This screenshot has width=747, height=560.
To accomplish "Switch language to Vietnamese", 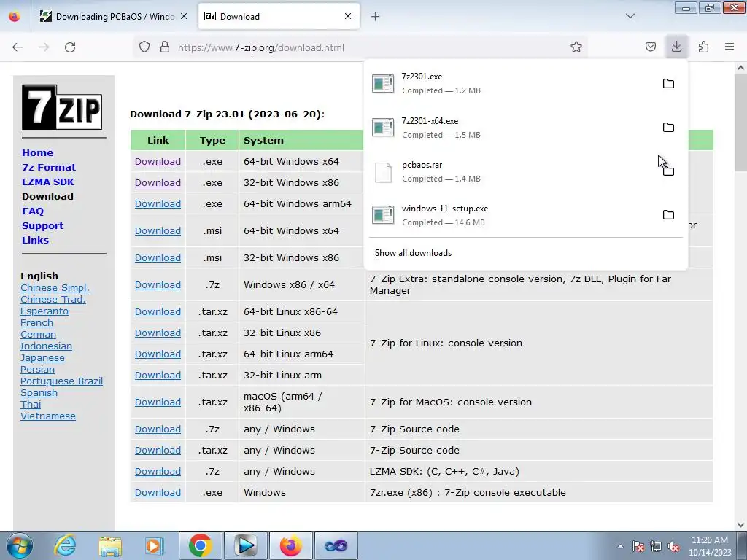I will pos(48,416).
